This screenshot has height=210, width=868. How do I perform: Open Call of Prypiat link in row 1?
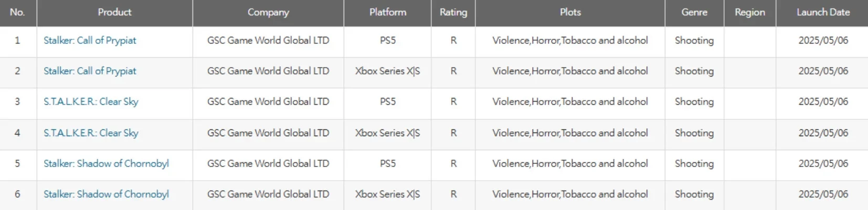tap(90, 40)
